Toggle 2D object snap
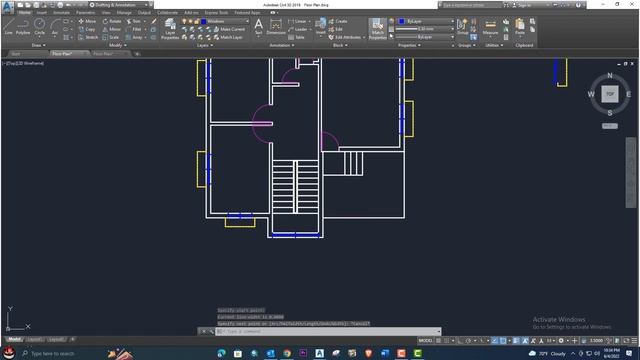This screenshot has width=640, height=360. pyautogui.click(x=503, y=340)
